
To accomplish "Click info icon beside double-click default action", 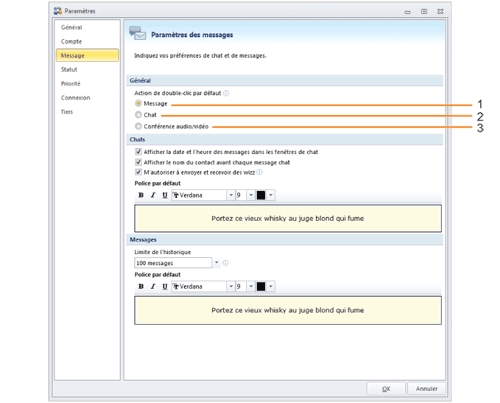I will [226, 93].
